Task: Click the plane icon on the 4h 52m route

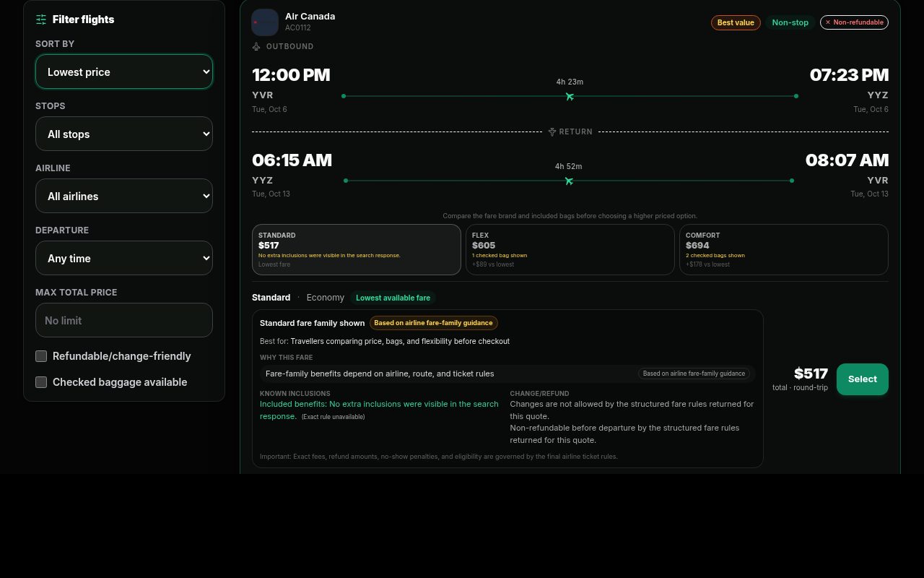Action: pos(569,181)
